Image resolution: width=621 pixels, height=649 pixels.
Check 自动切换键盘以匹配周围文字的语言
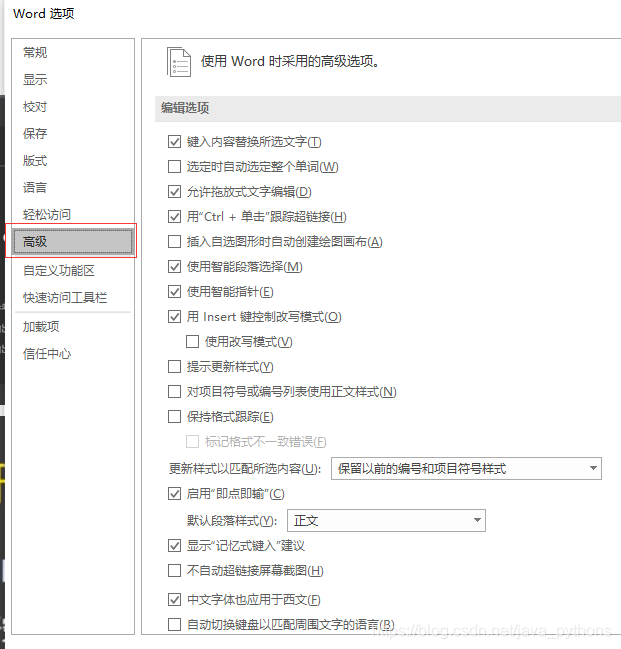click(174, 624)
